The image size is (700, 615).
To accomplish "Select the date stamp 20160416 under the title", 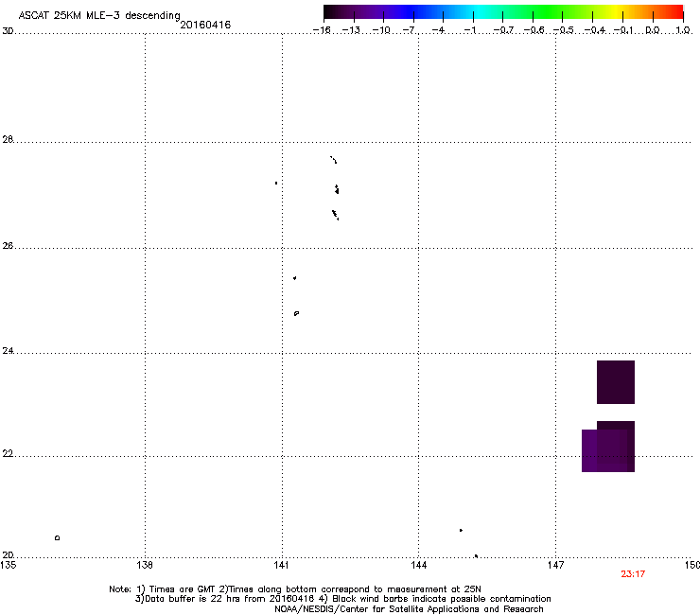I will 205,25.
